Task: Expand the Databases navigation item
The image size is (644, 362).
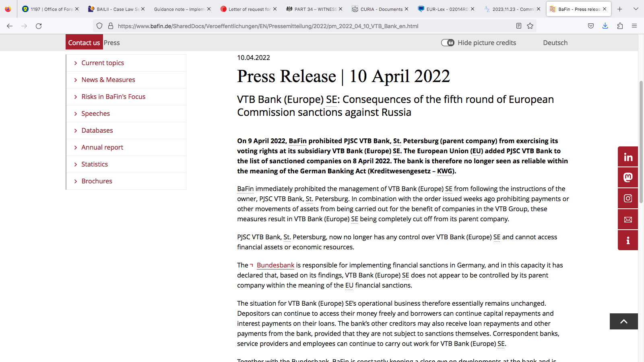Action: click(x=97, y=131)
